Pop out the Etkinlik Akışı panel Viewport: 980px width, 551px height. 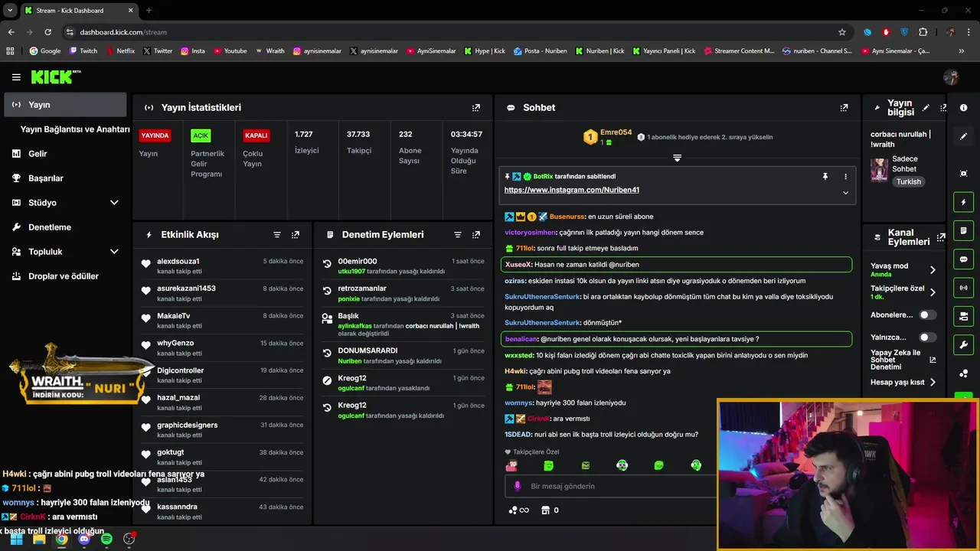coord(296,235)
